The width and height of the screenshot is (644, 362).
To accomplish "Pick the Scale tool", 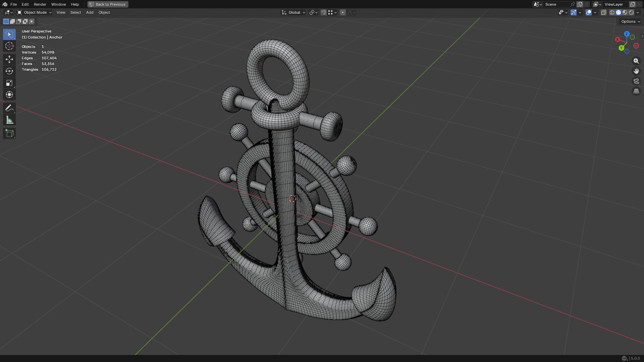I will (x=9, y=83).
